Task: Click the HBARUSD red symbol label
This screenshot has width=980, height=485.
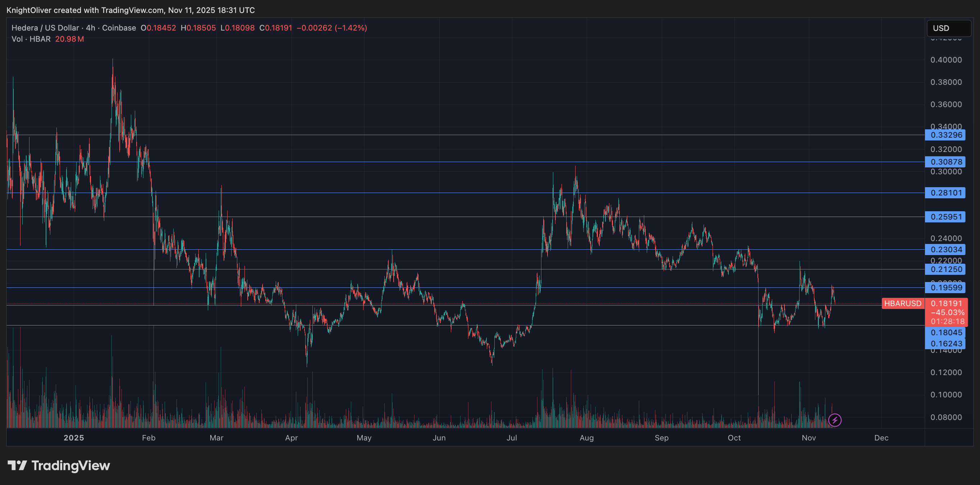Action: click(x=902, y=303)
